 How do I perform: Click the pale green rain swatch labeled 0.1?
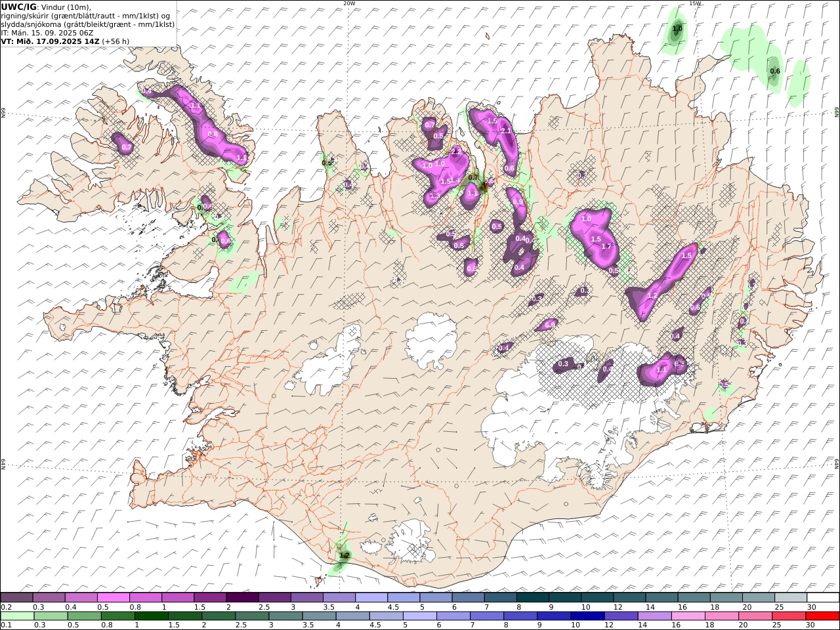(17, 616)
